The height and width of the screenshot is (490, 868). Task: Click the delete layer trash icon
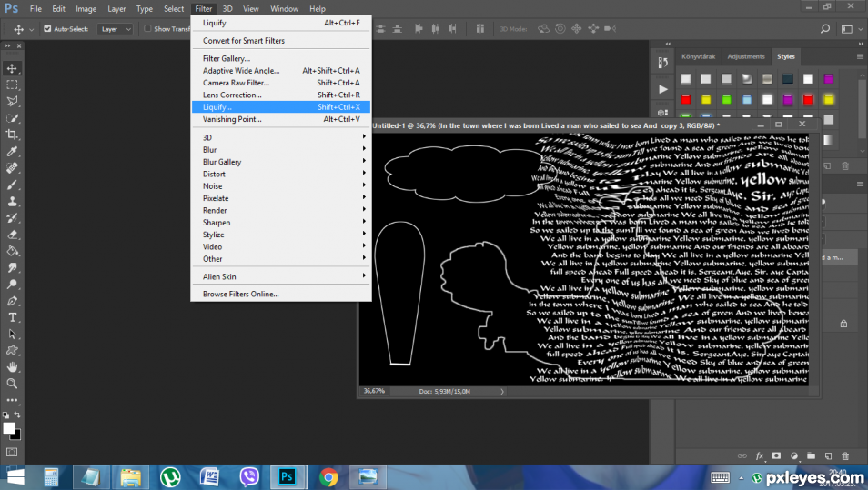tap(845, 455)
